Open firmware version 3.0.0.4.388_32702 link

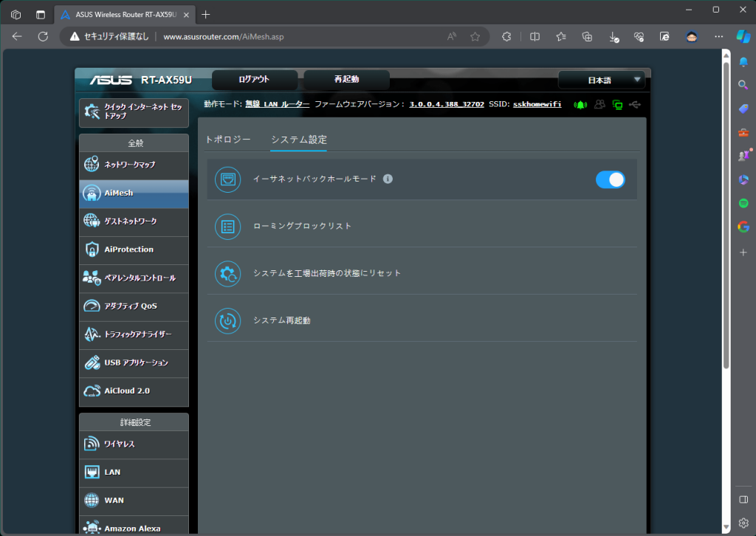pyautogui.click(x=447, y=104)
